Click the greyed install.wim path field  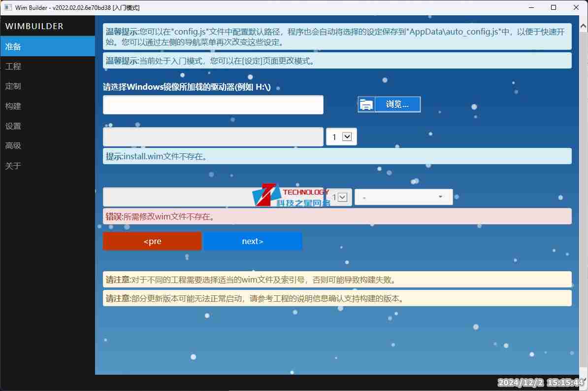pyautogui.click(x=213, y=137)
